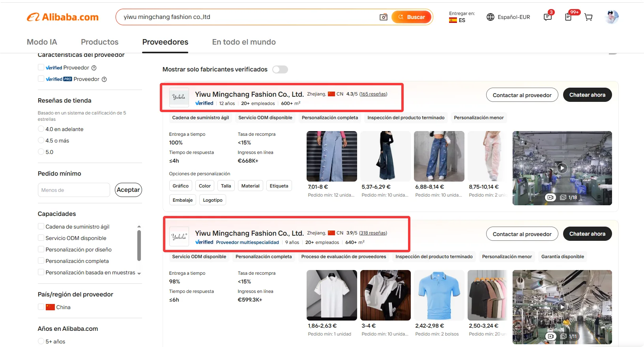
Task: Select the Proveedores tab
Action: pyautogui.click(x=165, y=42)
